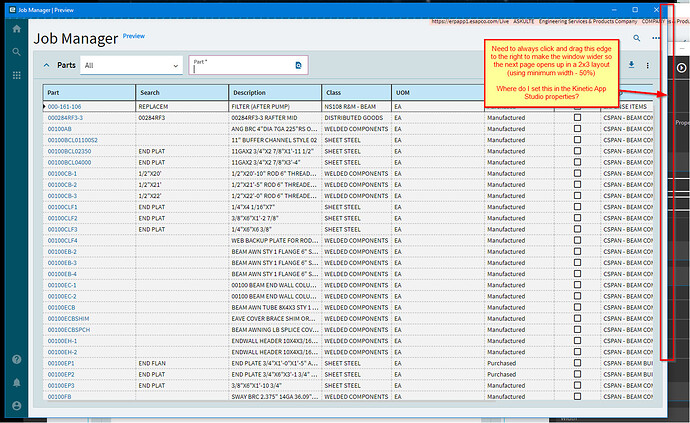
Task: Check the box in the 00100EC-1 row
Action: coord(577,285)
